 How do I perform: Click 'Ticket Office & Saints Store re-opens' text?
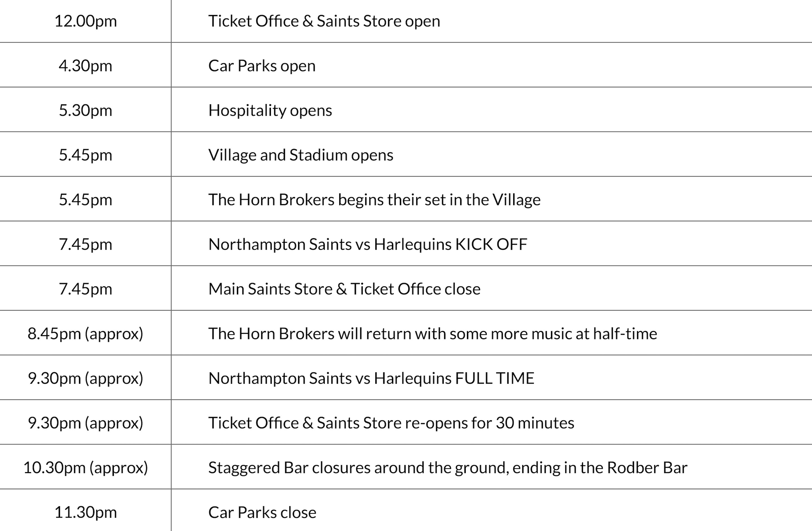391,423
